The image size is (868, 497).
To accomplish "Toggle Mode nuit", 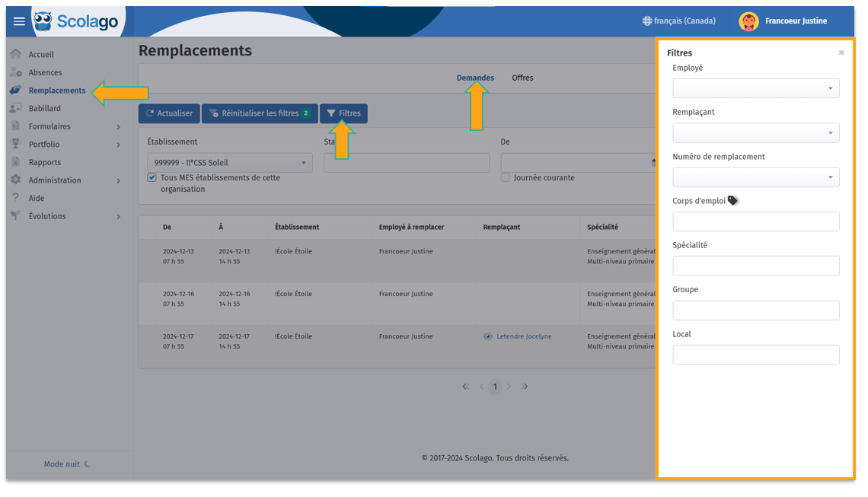I will 67,464.
